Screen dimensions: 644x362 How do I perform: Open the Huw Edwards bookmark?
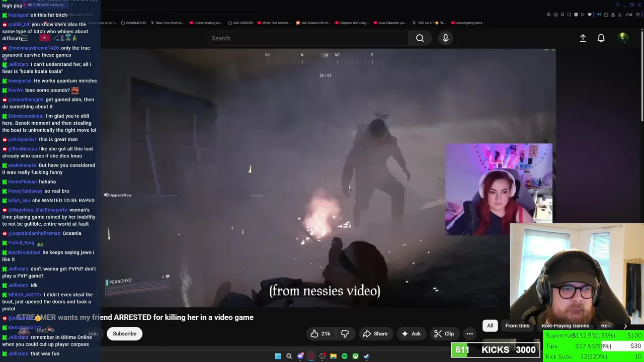point(389,23)
